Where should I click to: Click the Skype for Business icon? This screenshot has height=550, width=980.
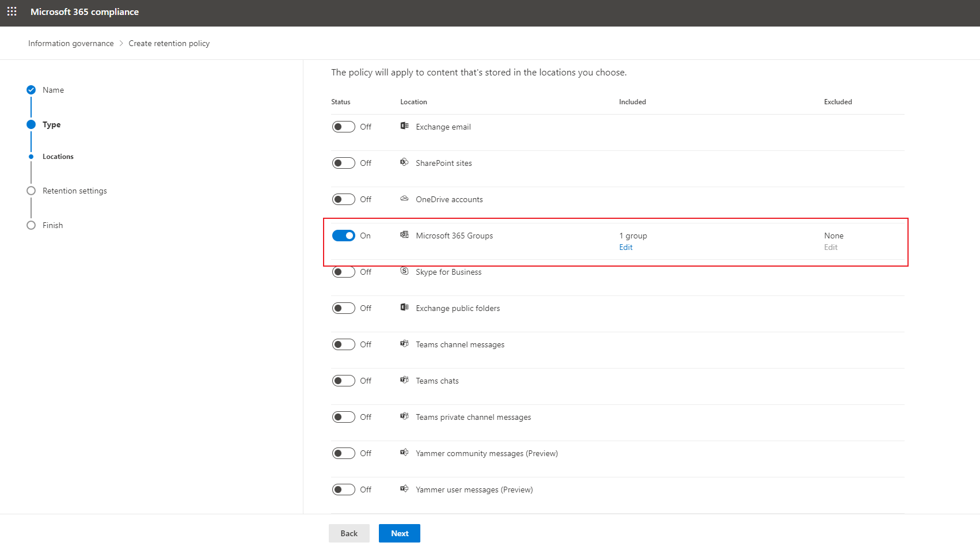405,271
